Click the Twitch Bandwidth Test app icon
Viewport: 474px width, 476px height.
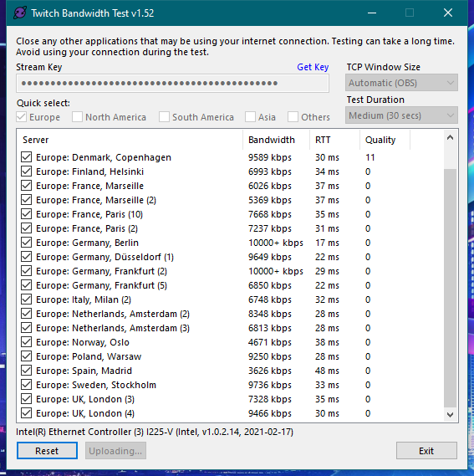[20, 13]
